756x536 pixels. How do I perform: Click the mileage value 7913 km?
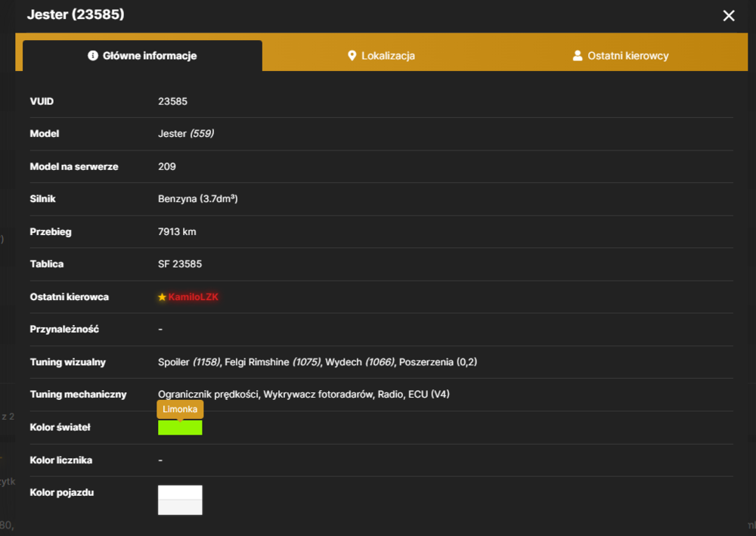coord(177,232)
